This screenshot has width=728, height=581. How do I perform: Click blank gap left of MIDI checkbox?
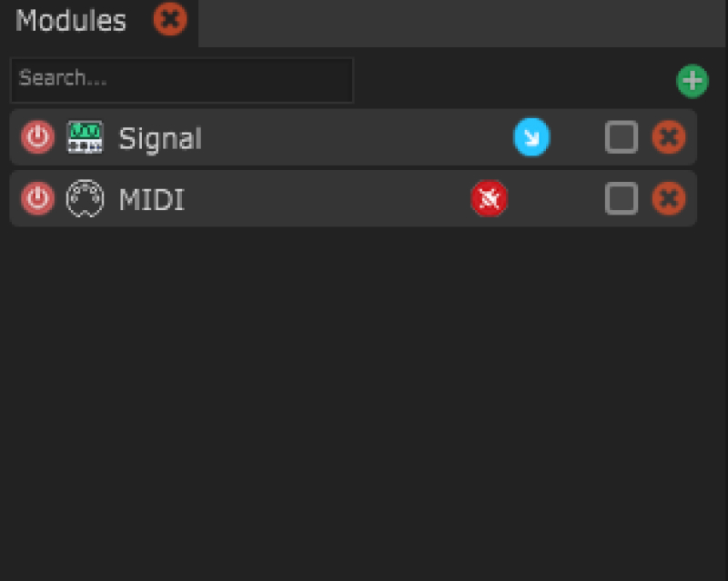tap(557, 198)
